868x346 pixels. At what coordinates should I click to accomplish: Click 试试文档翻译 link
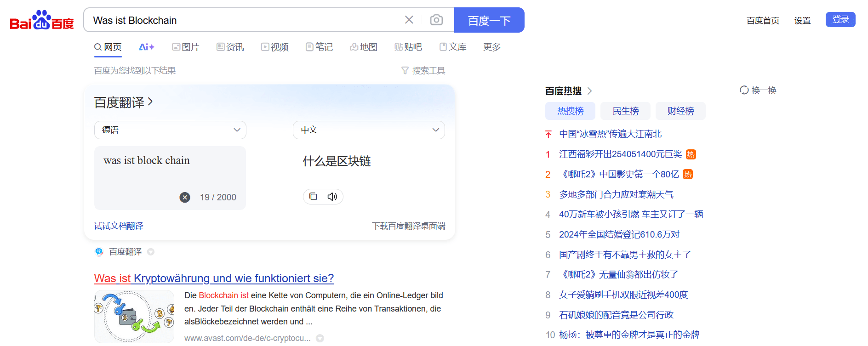[x=119, y=226]
